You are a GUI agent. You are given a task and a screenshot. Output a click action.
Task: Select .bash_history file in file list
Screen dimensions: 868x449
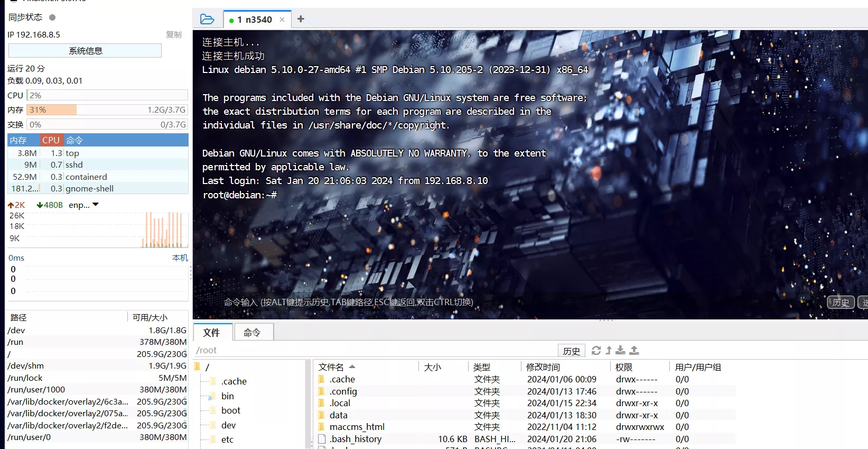click(x=526, y=439)
